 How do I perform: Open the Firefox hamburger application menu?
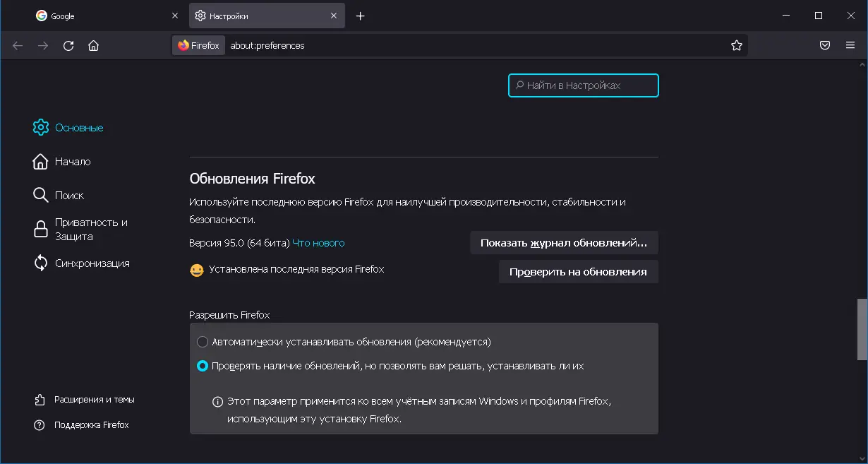tap(850, 46)
